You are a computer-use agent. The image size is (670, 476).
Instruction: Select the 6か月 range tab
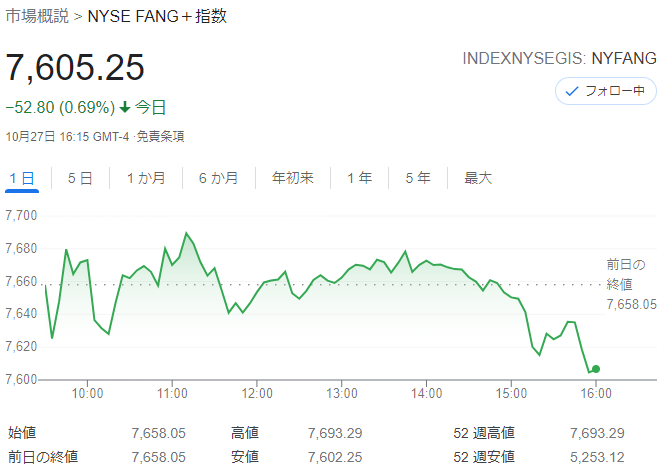pos(218,178)
